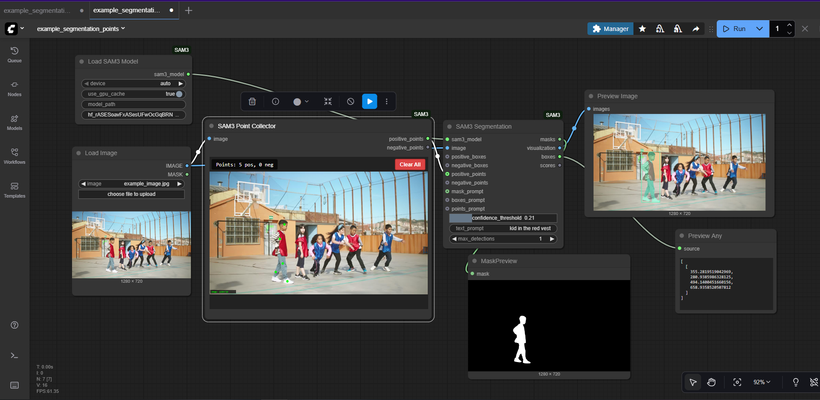
Task: Decrease batch count with down arrow
Action: point(789,33)
